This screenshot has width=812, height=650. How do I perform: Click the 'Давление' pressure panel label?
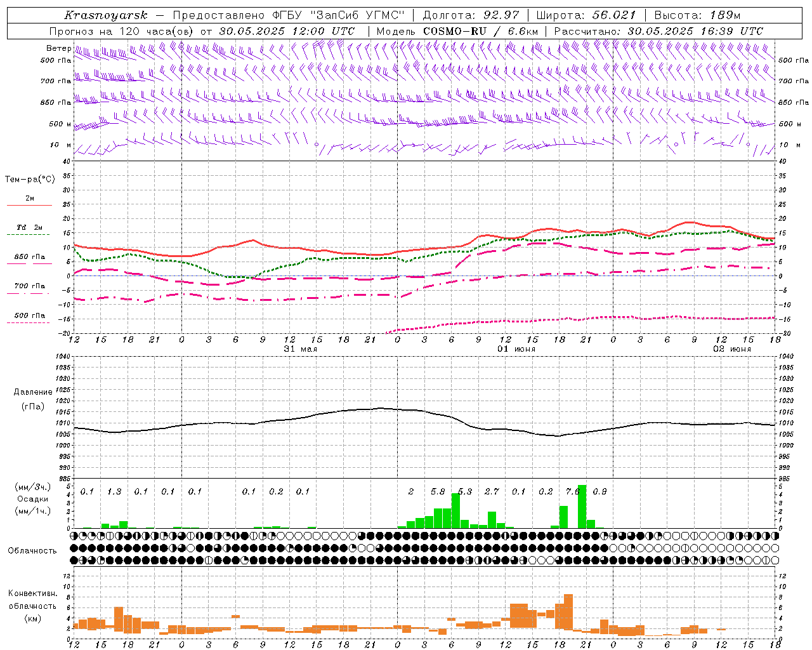coord(33,392)
